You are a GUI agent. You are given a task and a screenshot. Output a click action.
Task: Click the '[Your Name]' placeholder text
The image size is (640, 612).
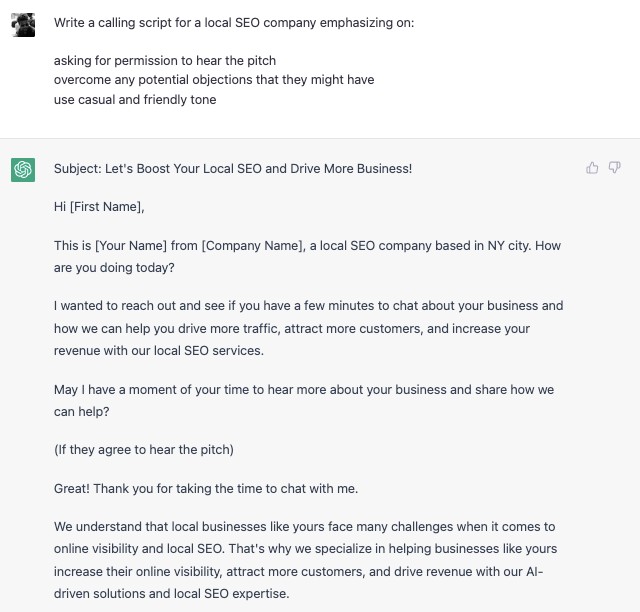[131, 246]
